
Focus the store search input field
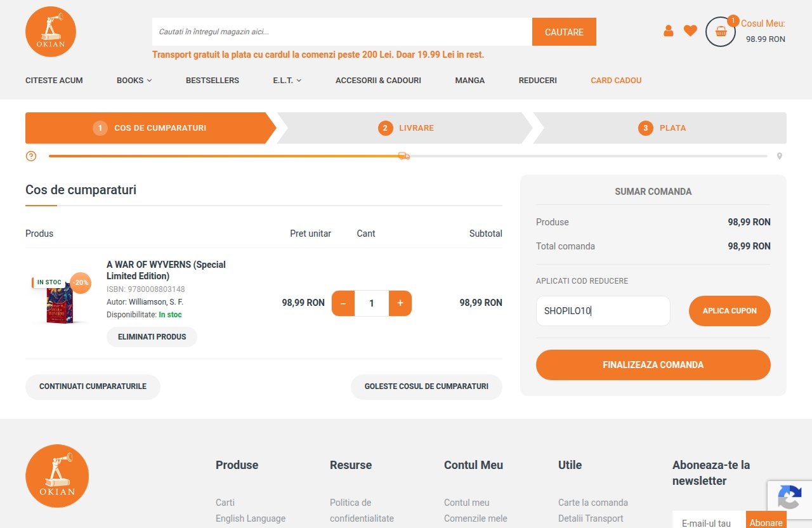[342, 32]
